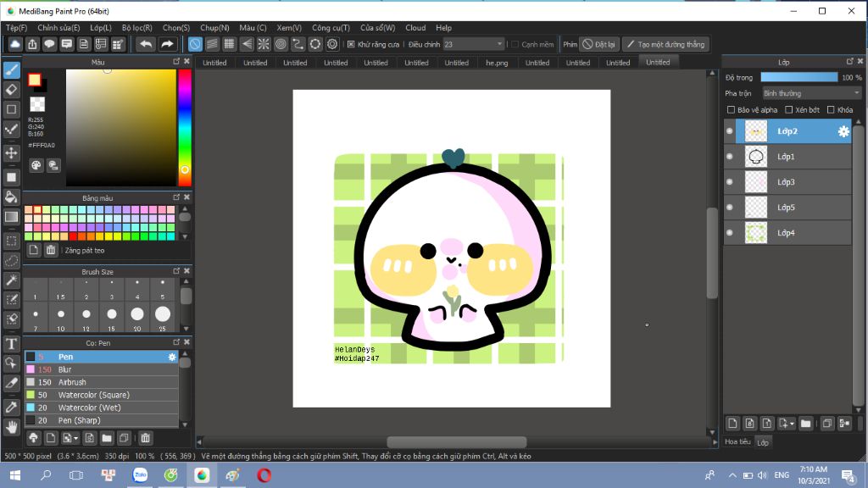Open the Pha trộn blend mode dropdown
Viewport: 868px width, 488px height.
tap(811, 93)
